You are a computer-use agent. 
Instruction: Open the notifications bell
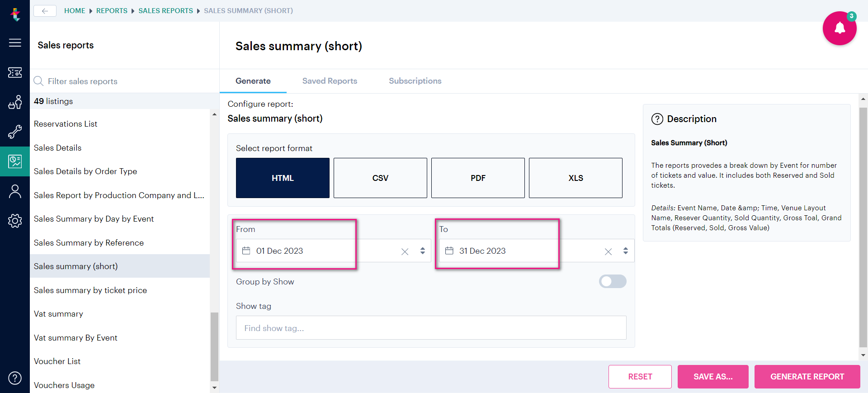coord(840,28)
